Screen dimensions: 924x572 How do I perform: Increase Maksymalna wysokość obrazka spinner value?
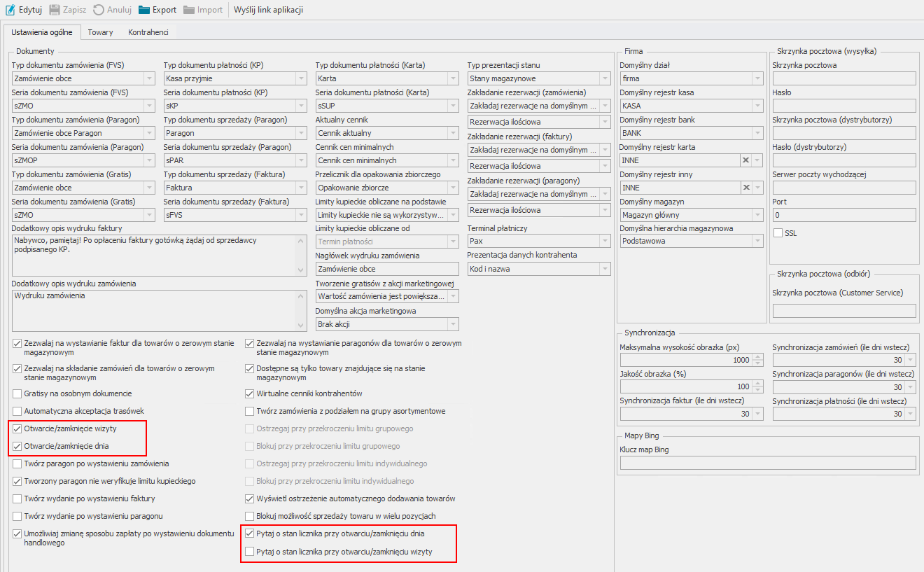click(758, 356)
